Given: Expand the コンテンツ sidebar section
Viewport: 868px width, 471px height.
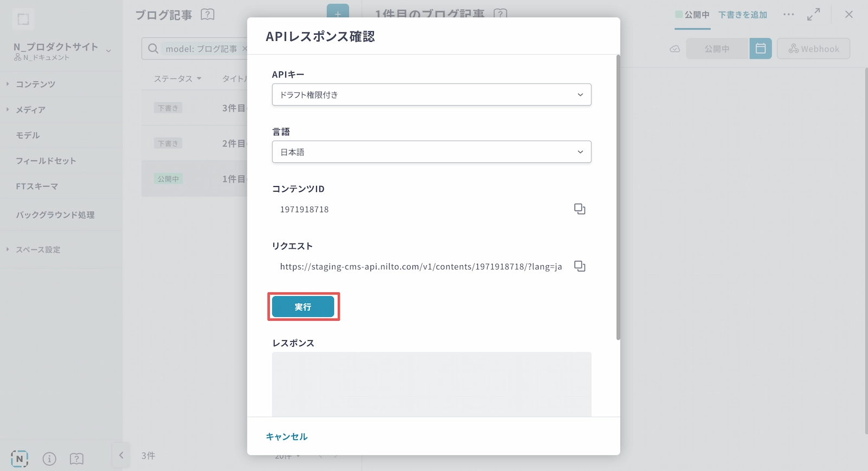Looking at the screenshot, I should (x=35, y=84).
